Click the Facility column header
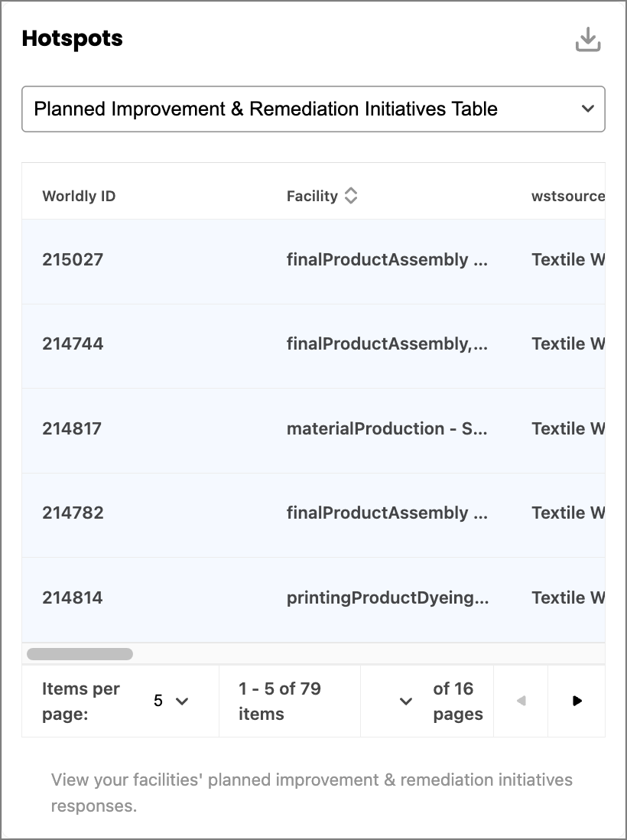This screenshot has height=840, width=627. [312, 196]
